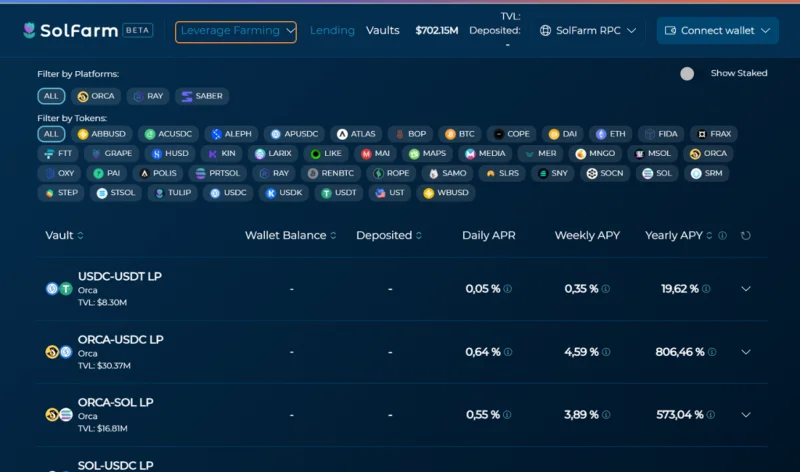
Task: Select the WBUSD token filter
Action: point(446,193)
